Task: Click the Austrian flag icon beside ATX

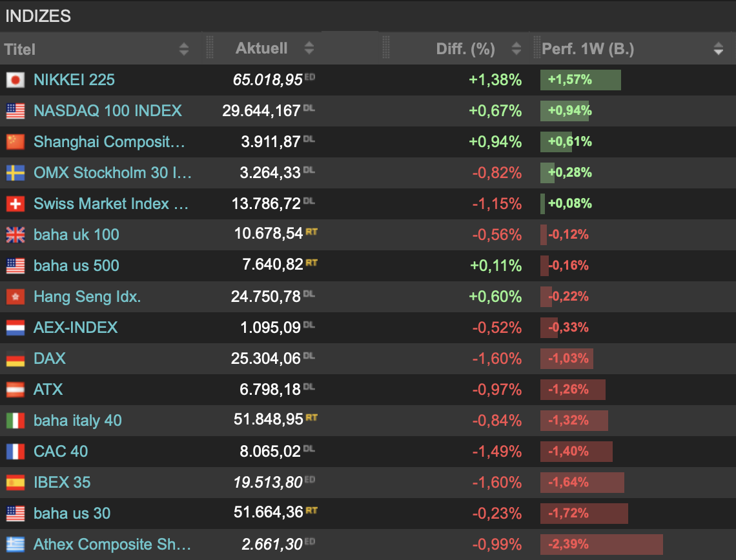Action: pyautogui.click(x=15, y=390)
